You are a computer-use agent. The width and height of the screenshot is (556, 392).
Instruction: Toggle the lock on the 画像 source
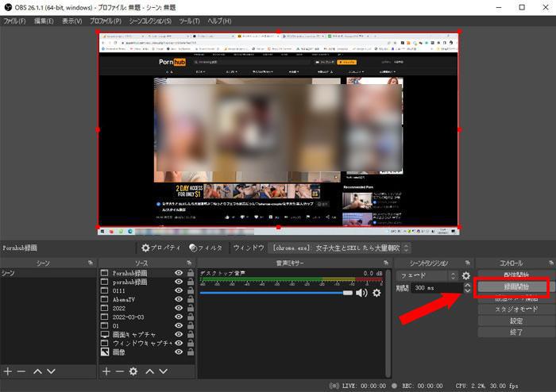pyautogui.click(x=191, y=352)
